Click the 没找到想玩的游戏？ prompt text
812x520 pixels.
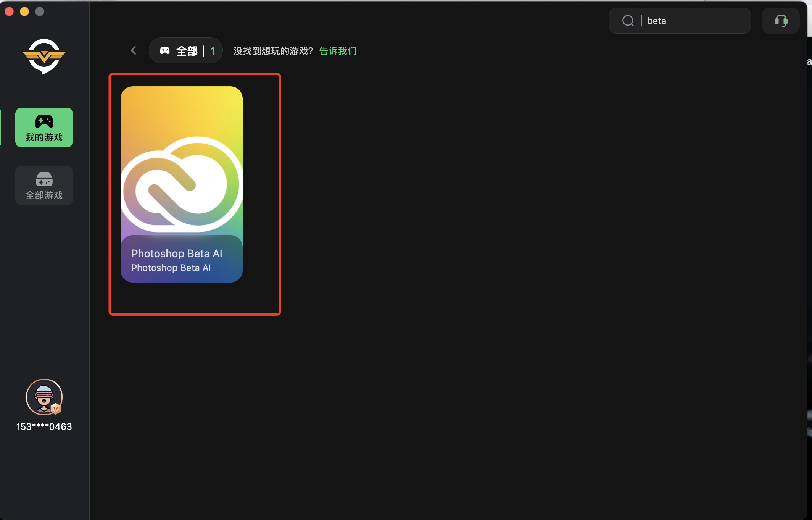point(273,51)
